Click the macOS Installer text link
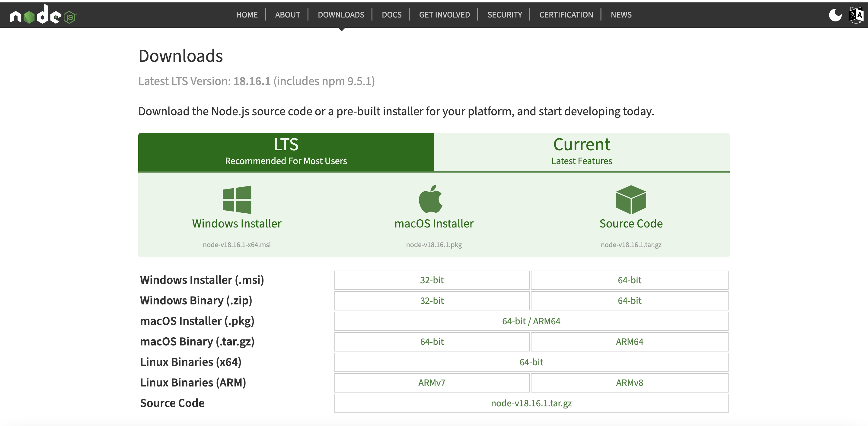Image resolution: width=868 pixels, height=426 pixels. [434, 224]
